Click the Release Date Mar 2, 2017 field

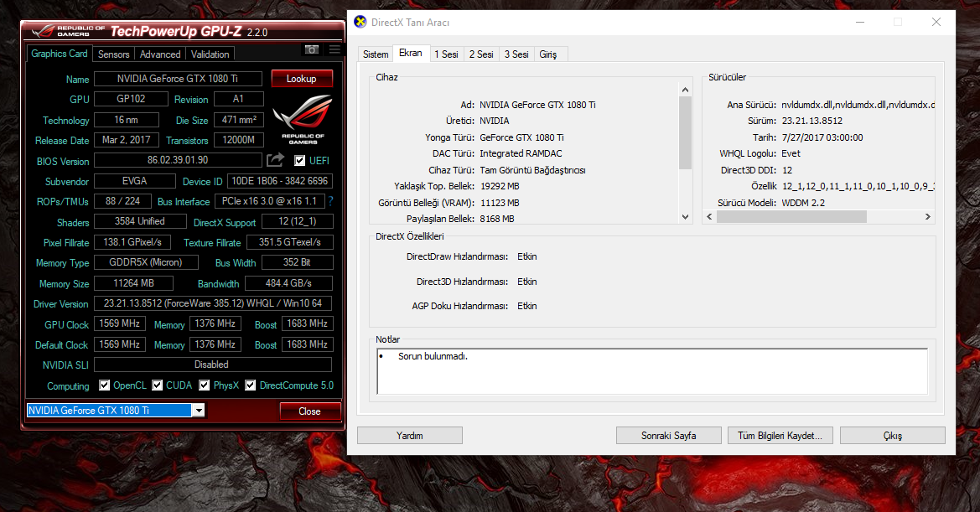127,140
